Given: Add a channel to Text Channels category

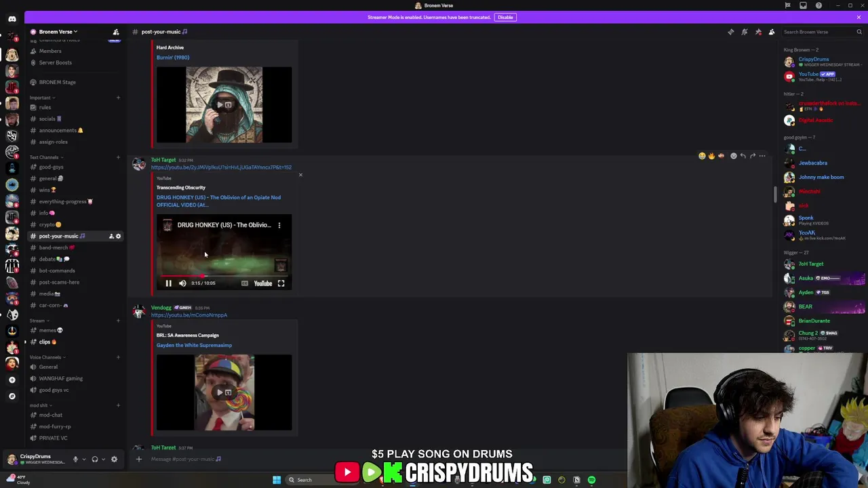Looking at the screenshot, I should pyautogui.click(x=118, y=157).
